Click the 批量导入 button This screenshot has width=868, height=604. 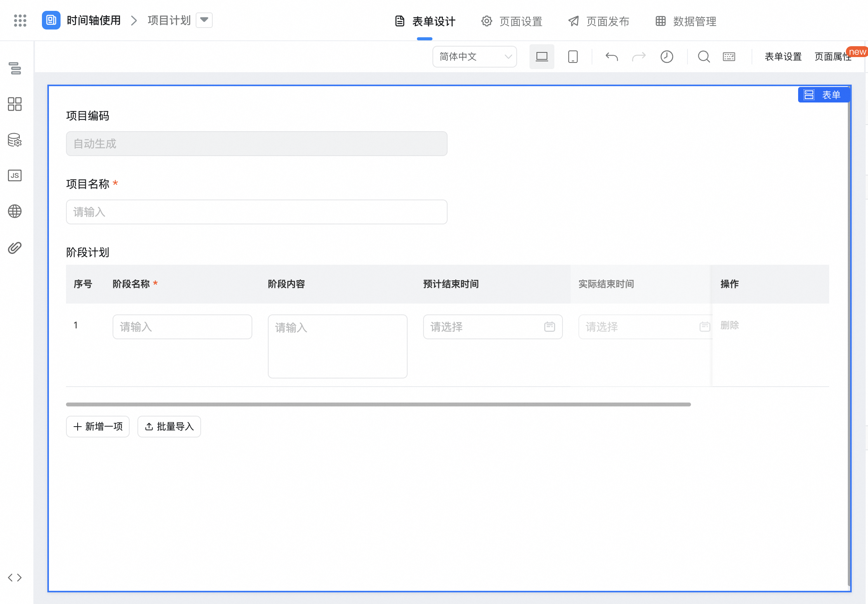point(169,427)
